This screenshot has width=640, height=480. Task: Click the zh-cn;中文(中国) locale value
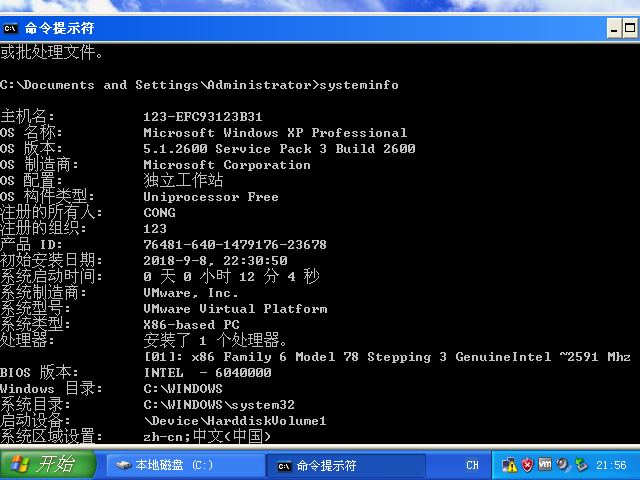tap(207, 436)
